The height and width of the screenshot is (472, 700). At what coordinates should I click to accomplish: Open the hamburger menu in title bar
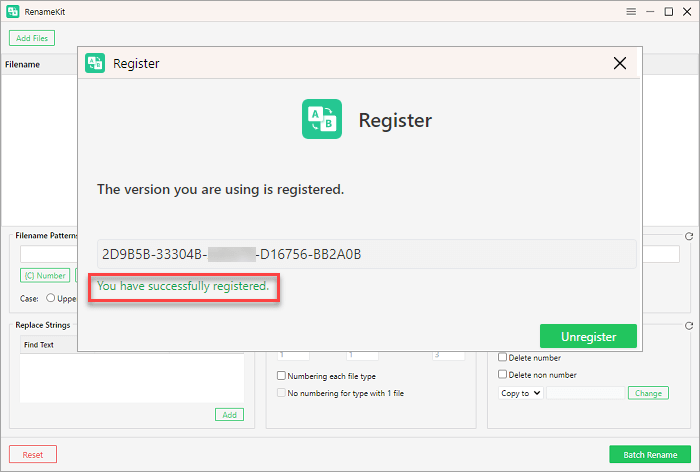tap(631, 12)
